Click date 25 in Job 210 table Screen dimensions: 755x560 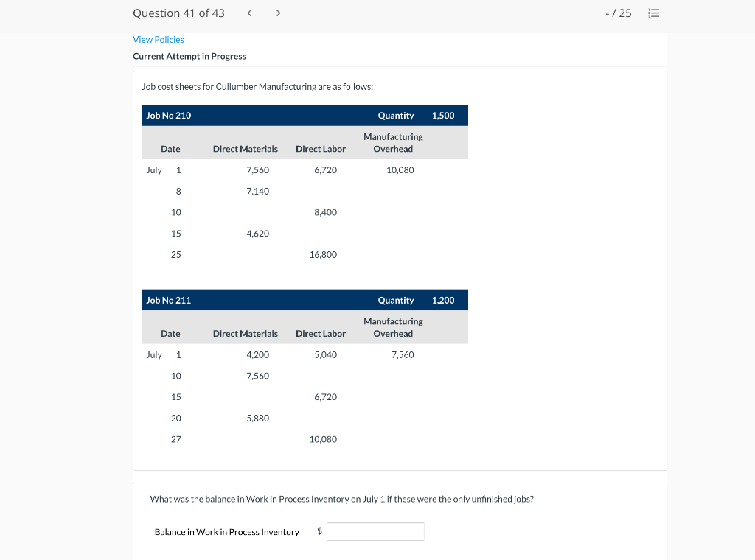pos(176,254)
